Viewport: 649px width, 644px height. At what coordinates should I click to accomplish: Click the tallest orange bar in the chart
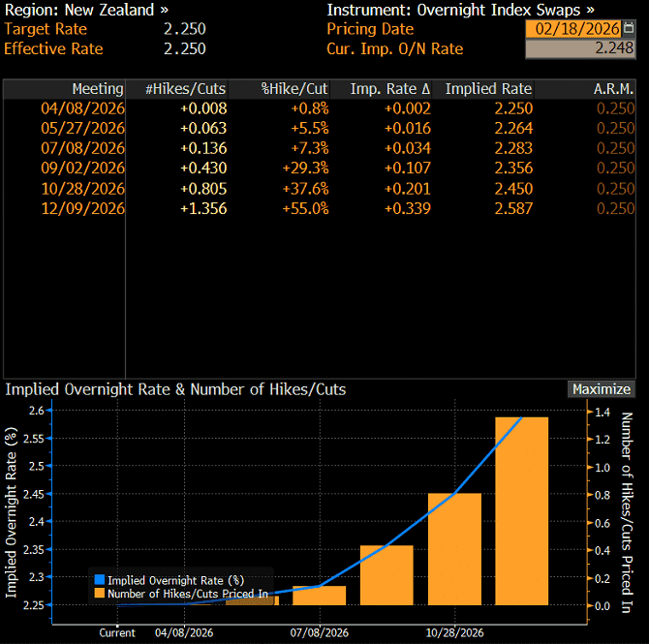[521, 511]
